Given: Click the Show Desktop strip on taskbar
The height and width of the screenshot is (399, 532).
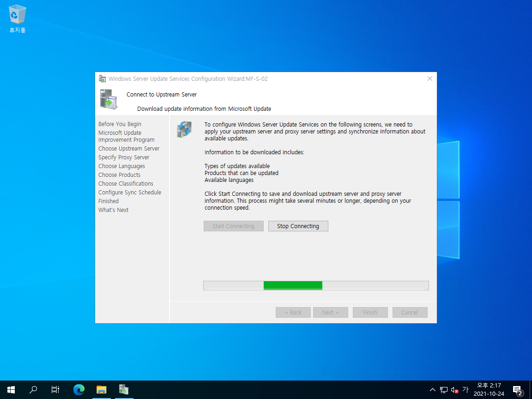Looking at the screenshot, I should tap(531, 389).
